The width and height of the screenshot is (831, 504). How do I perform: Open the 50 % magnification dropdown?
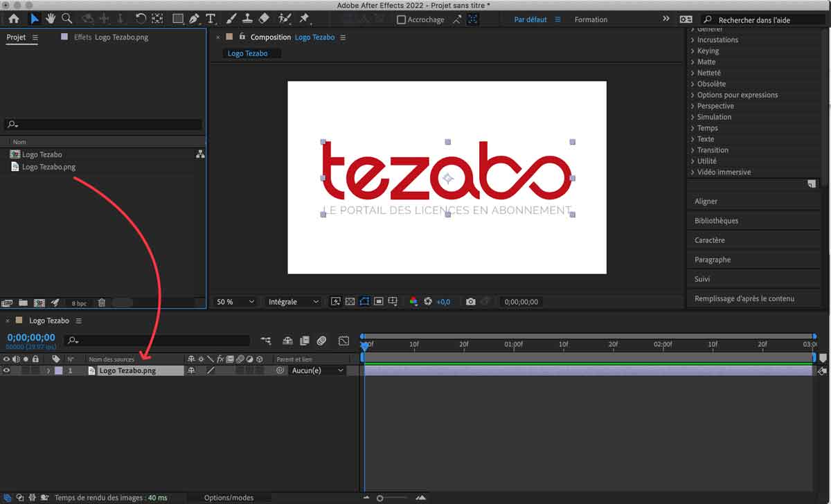point(235,302)
